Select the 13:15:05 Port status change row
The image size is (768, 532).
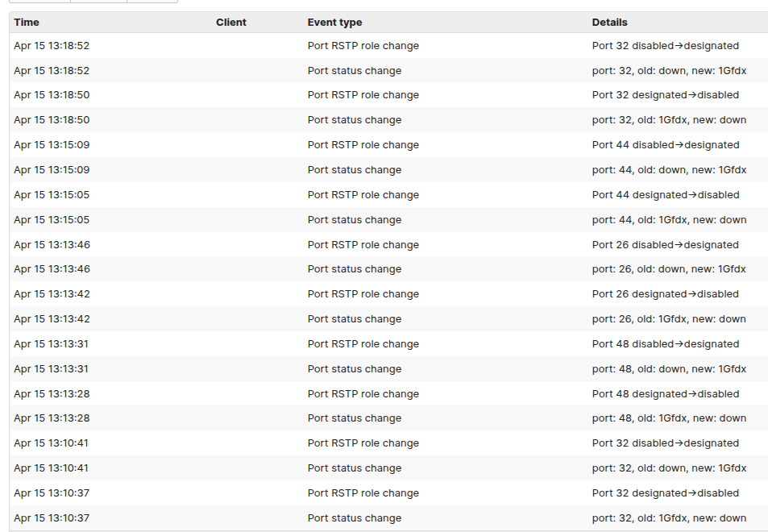[x=354, y=220]
